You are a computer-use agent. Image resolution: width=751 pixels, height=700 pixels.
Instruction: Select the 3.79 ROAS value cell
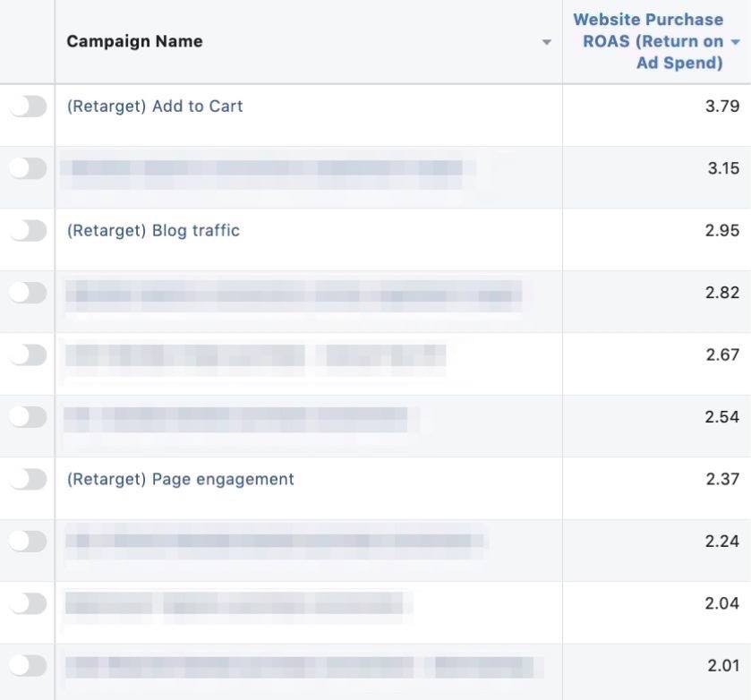[721, 107]
